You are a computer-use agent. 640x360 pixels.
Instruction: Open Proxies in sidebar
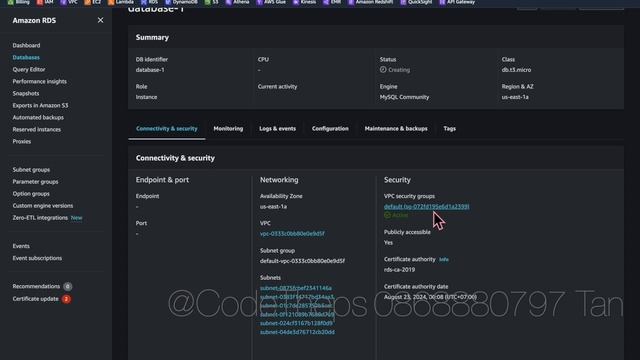(x=22, y=141)
